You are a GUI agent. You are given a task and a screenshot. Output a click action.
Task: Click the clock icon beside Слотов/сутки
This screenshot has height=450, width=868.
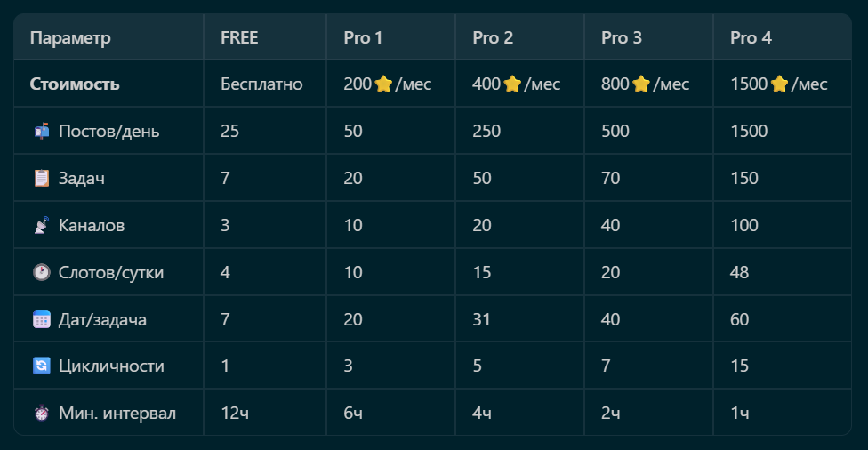point(41,272)
